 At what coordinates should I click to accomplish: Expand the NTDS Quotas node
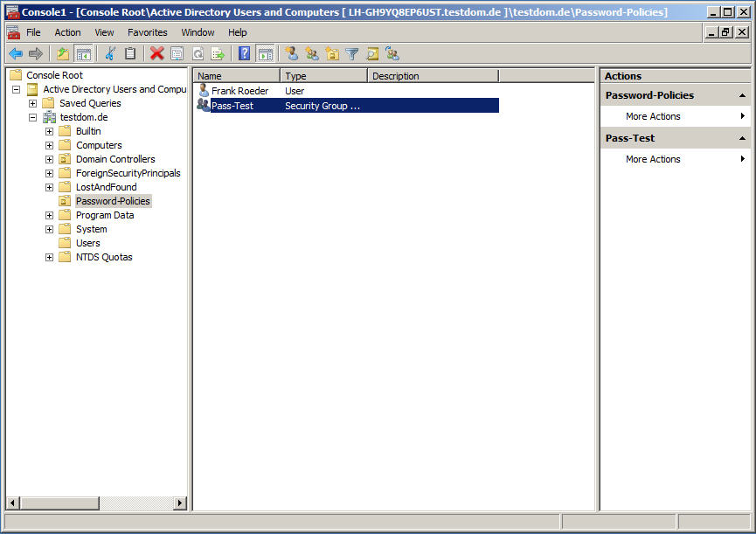[49, 257]
